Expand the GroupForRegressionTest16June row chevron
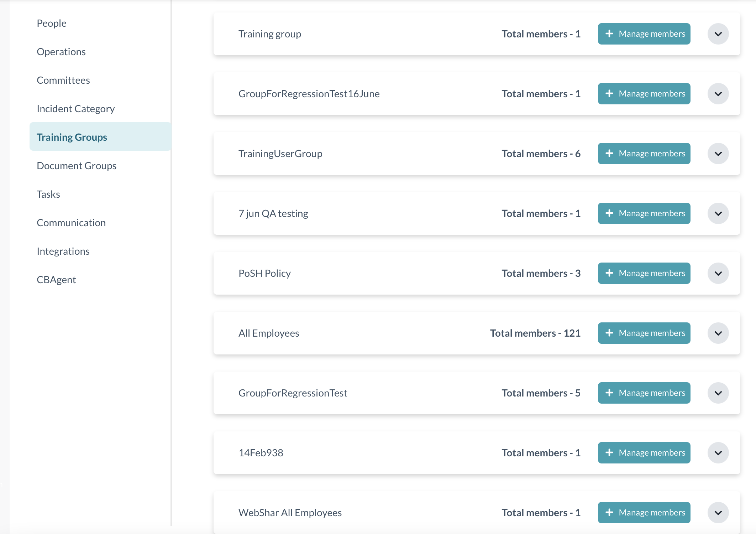The width and height of the screenshot is (756, 534). [718, 94]
